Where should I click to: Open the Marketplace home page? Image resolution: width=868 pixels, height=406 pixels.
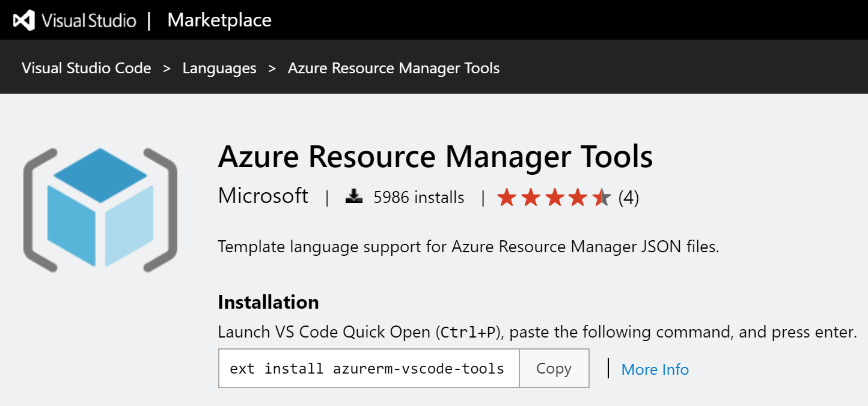click(x=219, y=20)
